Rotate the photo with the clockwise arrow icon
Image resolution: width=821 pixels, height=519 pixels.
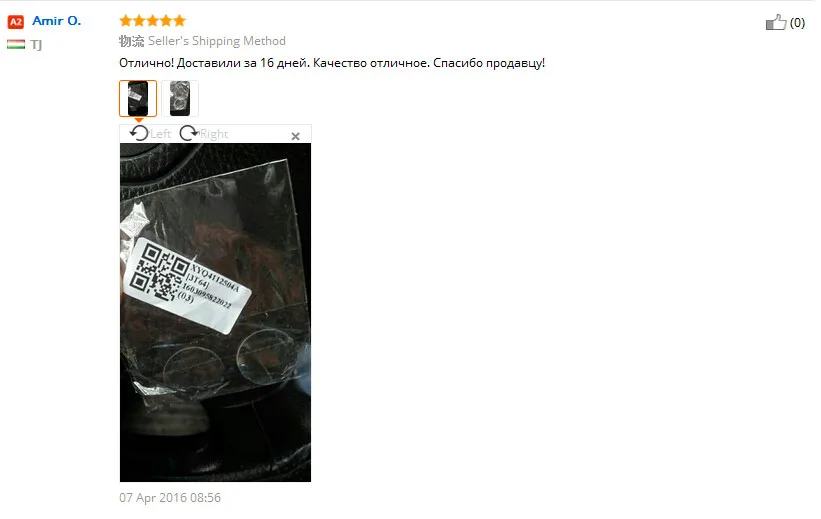188,133
